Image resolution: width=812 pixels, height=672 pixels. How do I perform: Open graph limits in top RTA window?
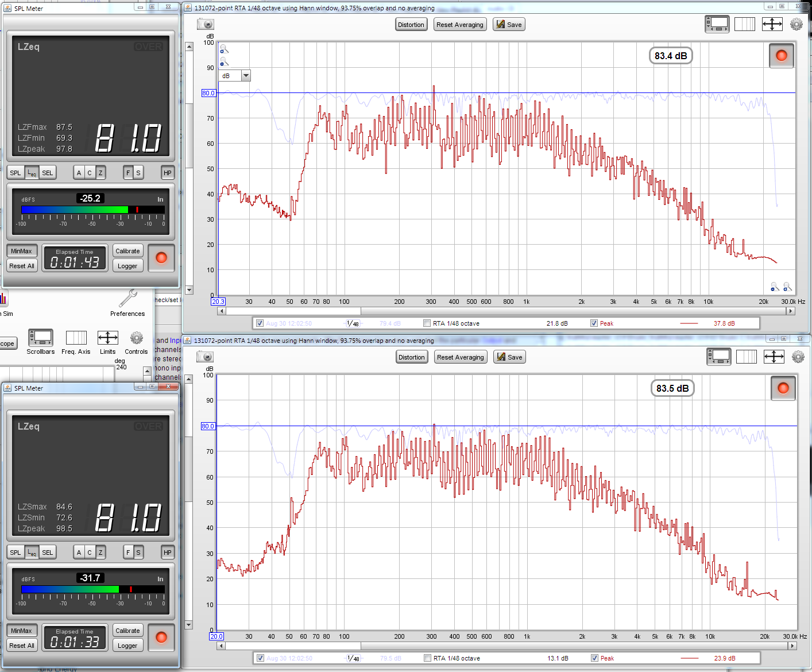tap(772, 24)
